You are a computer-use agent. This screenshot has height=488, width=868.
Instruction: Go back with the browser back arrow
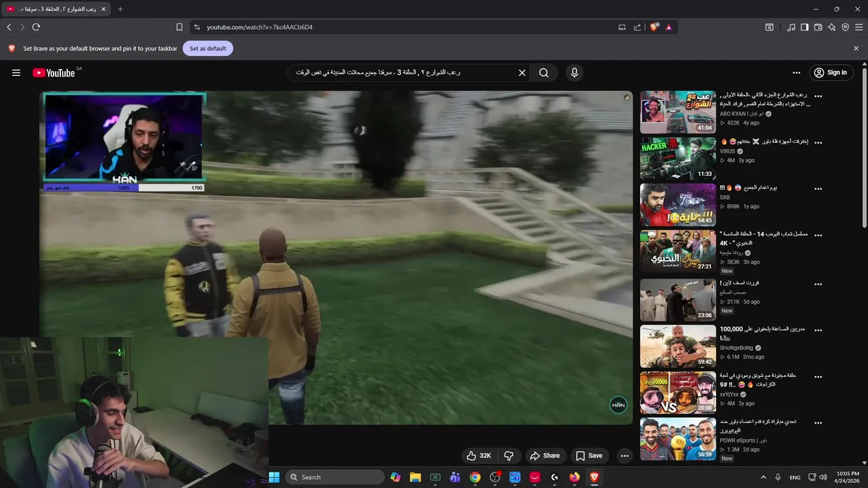click(9, 27)
